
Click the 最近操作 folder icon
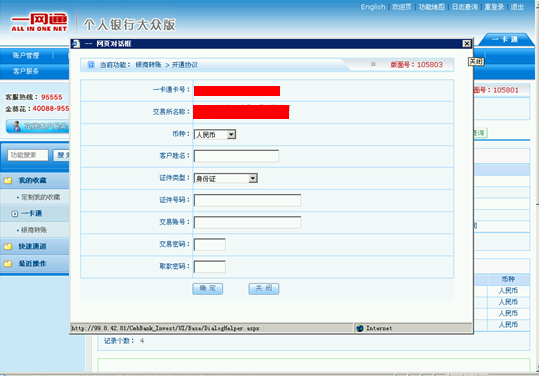(8, 264)
